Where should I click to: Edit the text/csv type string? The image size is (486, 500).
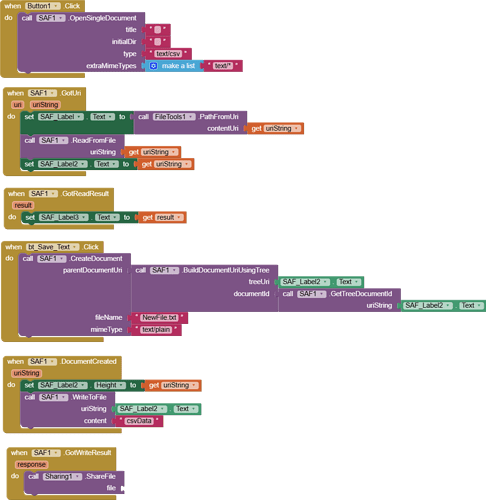point(168,54)
